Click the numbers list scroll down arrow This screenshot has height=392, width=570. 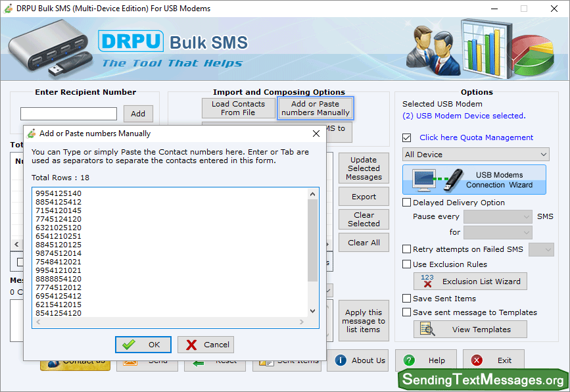point(313,311)
